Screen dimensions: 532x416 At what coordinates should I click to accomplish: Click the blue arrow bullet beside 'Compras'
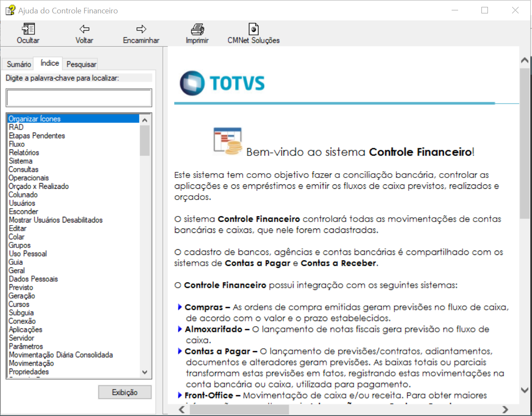coord(180,307)
